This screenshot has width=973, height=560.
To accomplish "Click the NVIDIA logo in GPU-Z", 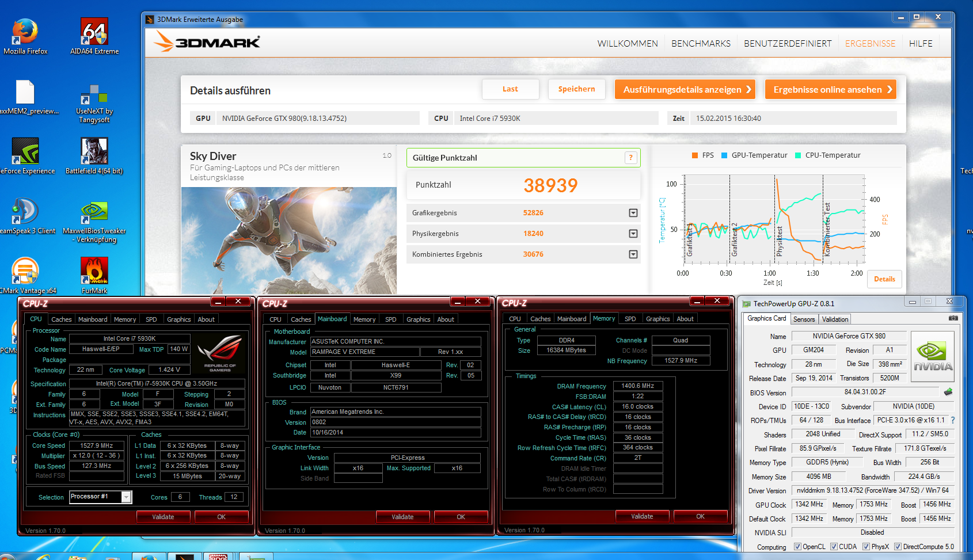I will pyautogui.click(x=933, y=356).
